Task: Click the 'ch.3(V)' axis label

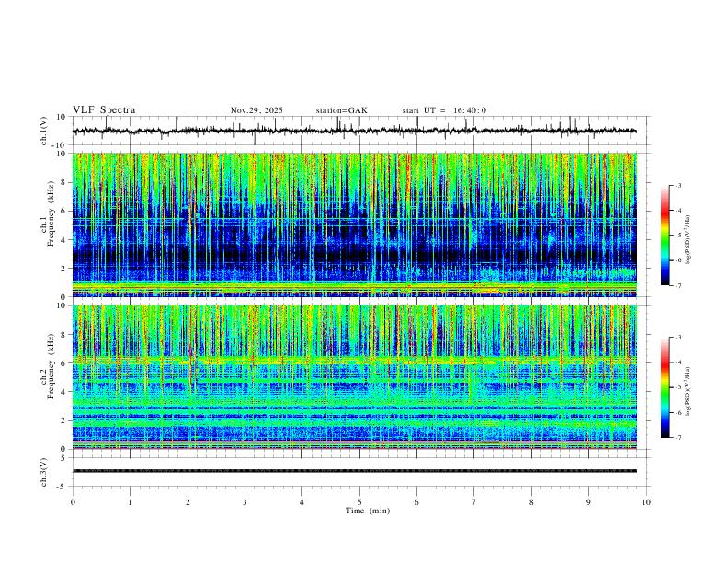Action: point(44,472)
